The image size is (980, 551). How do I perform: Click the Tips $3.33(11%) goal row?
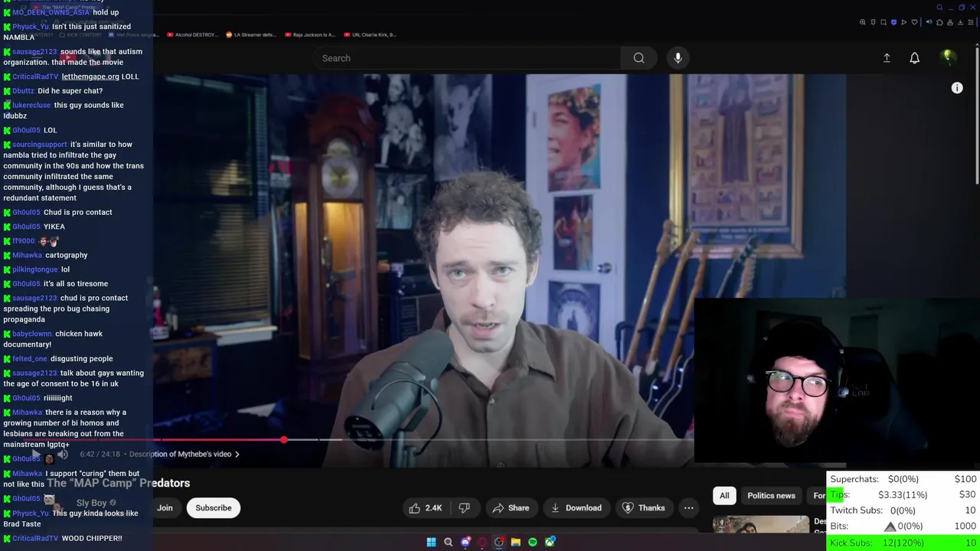903,495
